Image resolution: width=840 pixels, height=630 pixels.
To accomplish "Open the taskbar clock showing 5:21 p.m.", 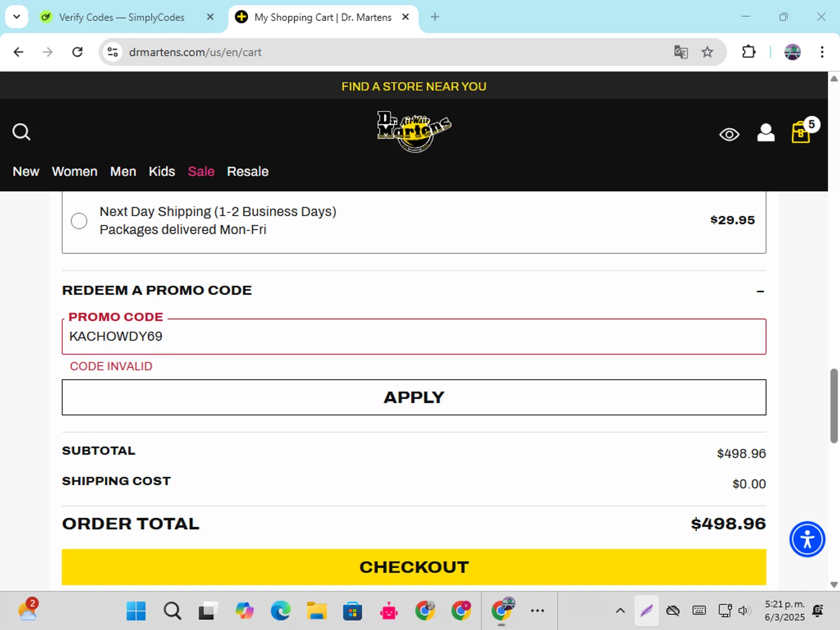I will click(785, 611).
